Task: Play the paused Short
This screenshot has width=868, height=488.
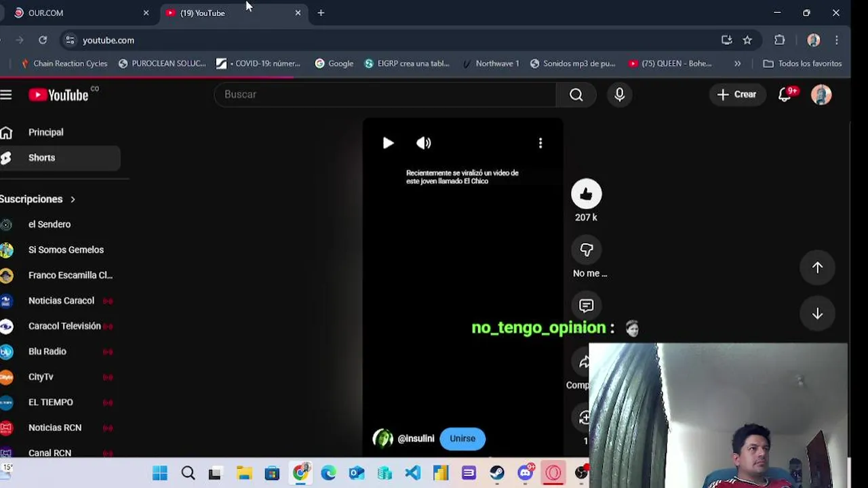Action: coord(388,143)
